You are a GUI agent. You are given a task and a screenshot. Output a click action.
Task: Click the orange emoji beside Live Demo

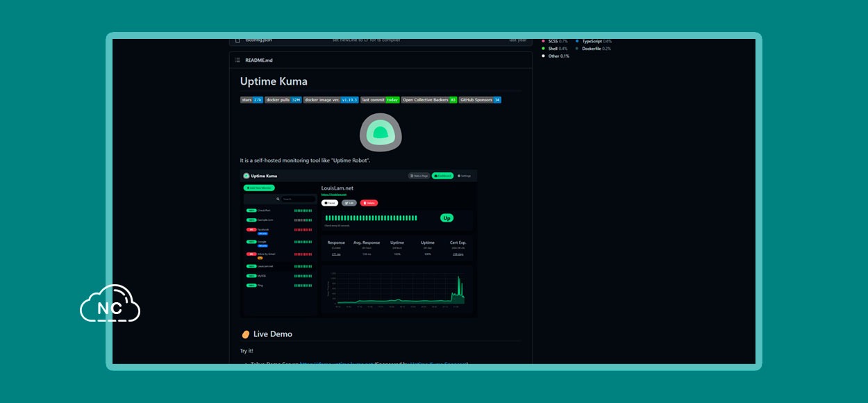245,334
